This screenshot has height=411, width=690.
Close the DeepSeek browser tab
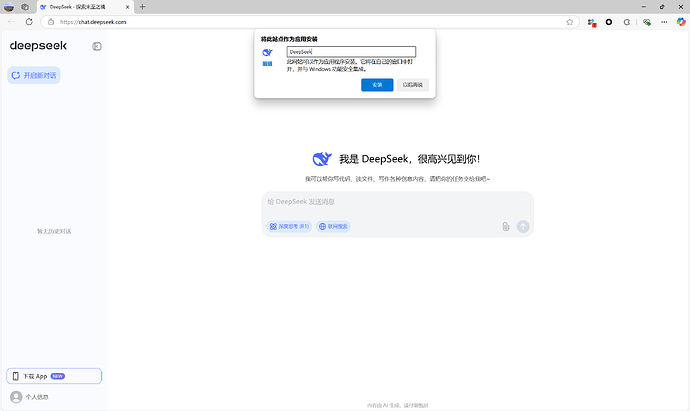click(x=127, y=7)
